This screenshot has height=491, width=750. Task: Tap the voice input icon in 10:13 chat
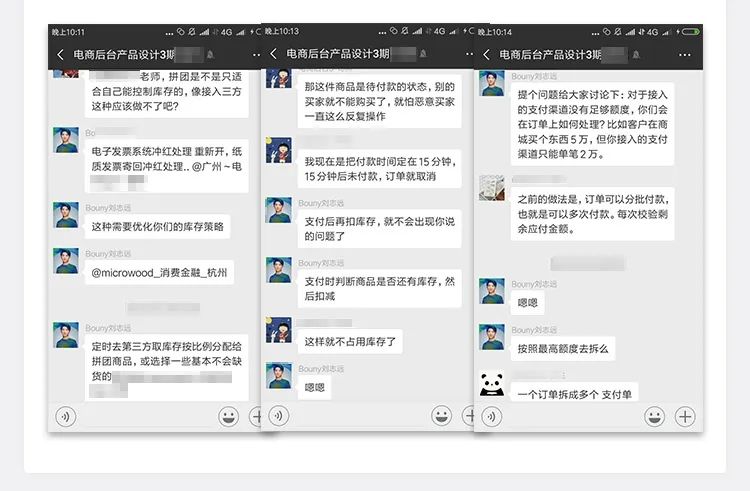click(278, 416)
